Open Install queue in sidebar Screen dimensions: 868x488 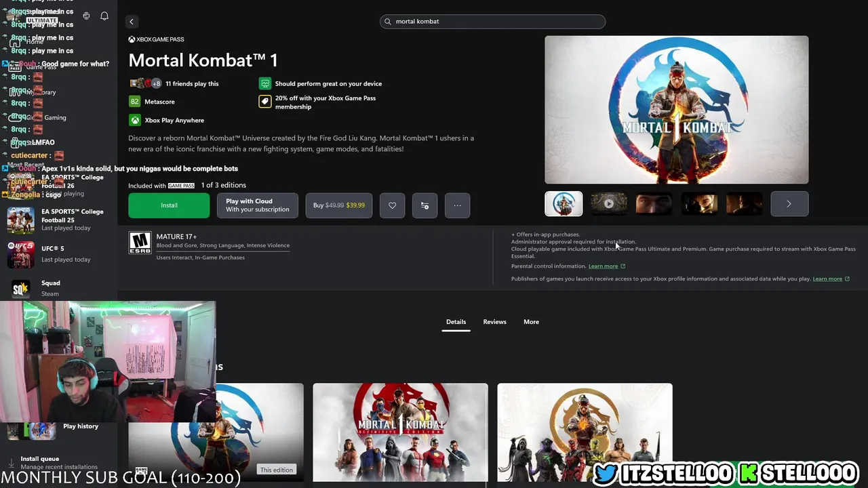tap(58, 462)
